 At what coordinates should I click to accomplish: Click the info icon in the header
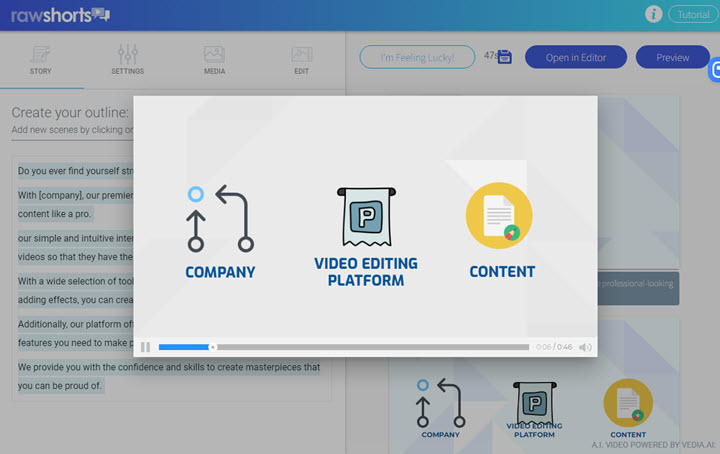[653, 14]
